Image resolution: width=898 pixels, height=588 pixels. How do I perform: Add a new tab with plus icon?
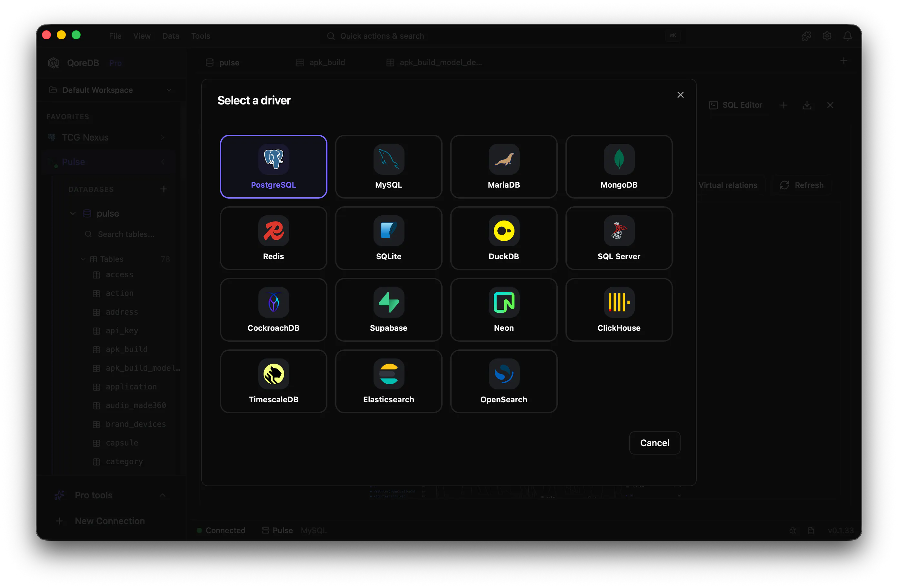843,61
